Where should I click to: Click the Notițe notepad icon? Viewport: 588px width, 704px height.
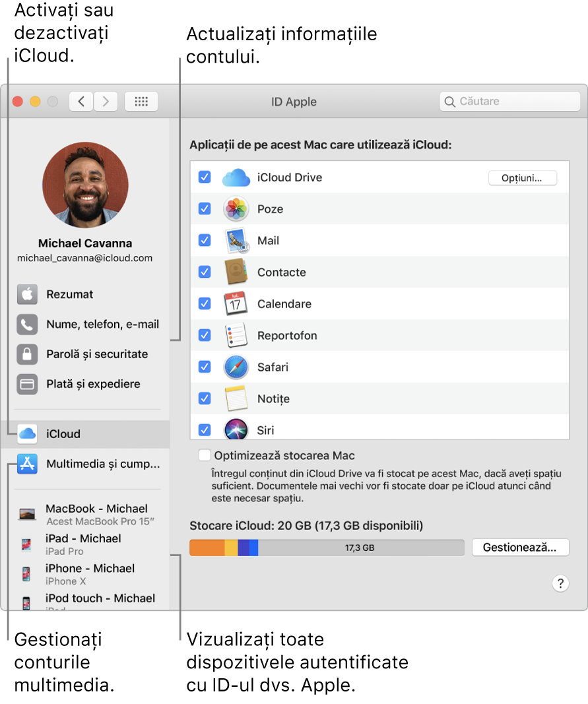236,399
